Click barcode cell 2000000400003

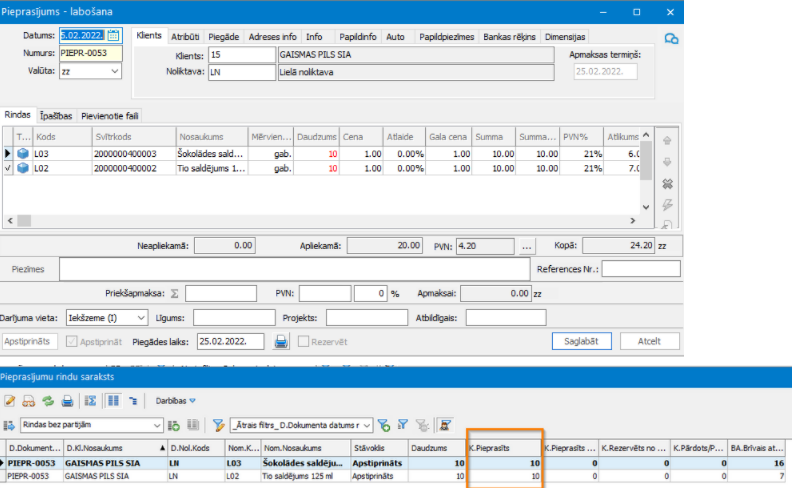pyautogui.click(x=133, y=153)
